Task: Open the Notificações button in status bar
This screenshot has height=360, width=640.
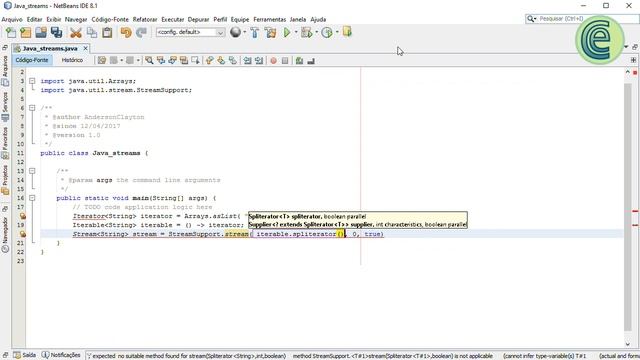Action: pyautogui.click(x=61, y=355)
